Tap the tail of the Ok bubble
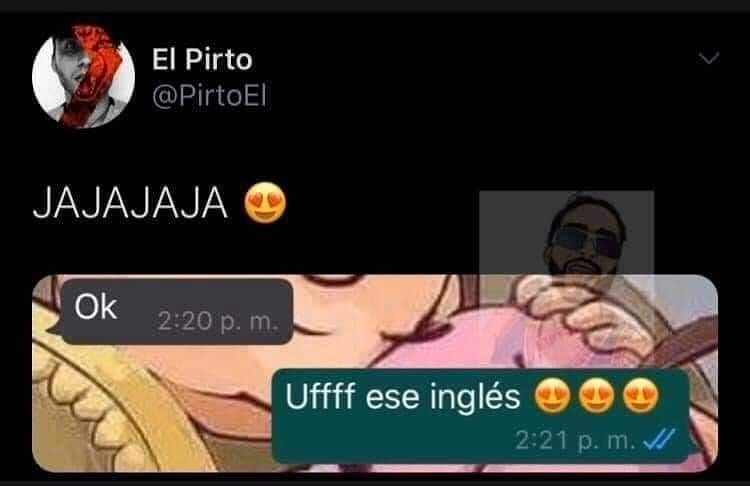The width and height of the screenshot is (750, 486). point(53,328)
